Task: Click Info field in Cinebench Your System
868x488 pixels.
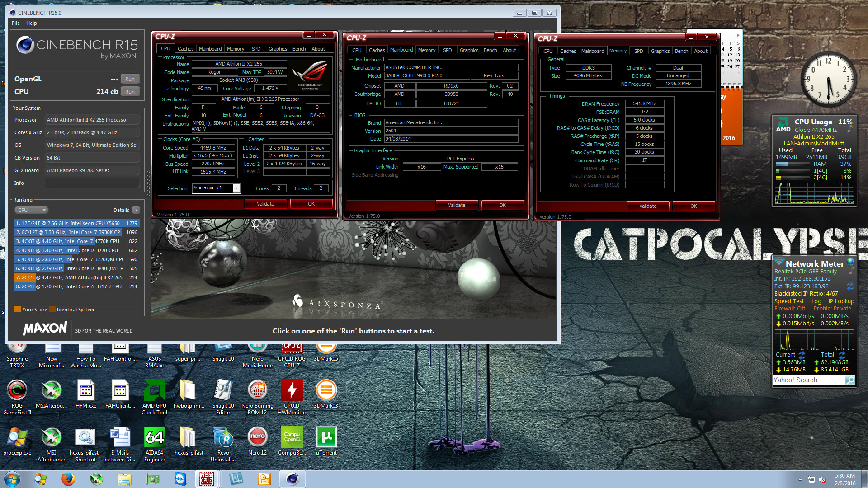Action: click(92, 183)
